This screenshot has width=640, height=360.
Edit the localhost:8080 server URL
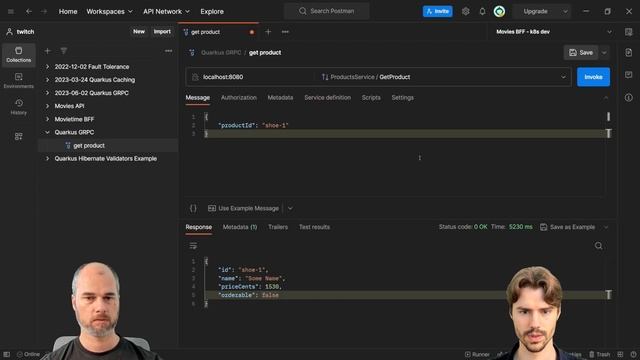coord(251,77)
